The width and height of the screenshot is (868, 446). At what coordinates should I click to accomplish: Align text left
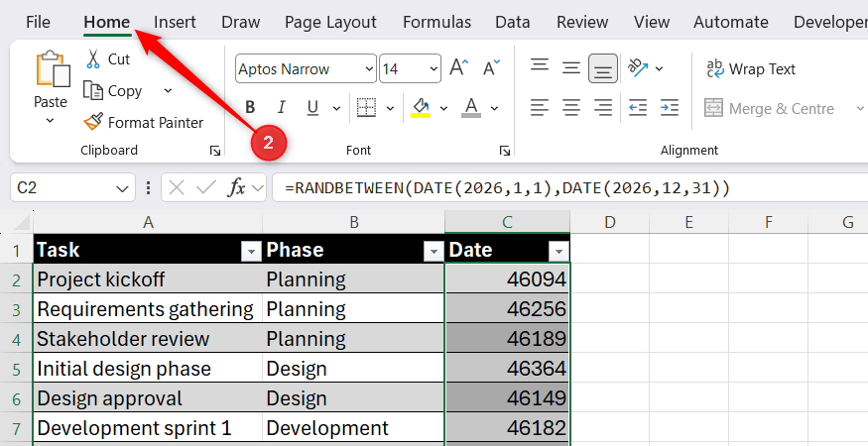coord(540,107)
